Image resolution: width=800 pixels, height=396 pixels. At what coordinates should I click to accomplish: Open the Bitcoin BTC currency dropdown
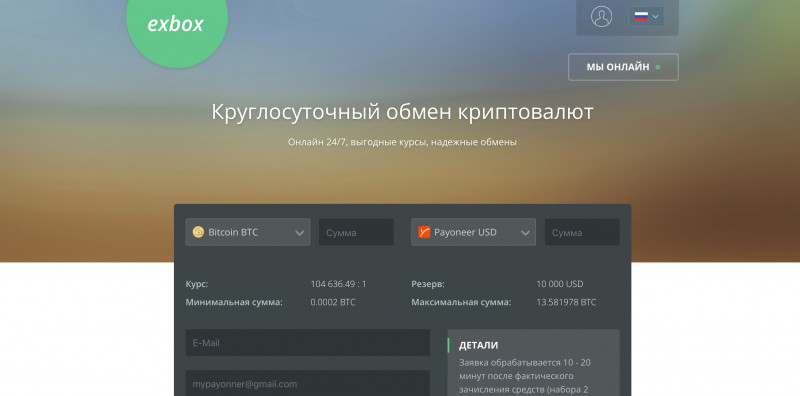247,232
